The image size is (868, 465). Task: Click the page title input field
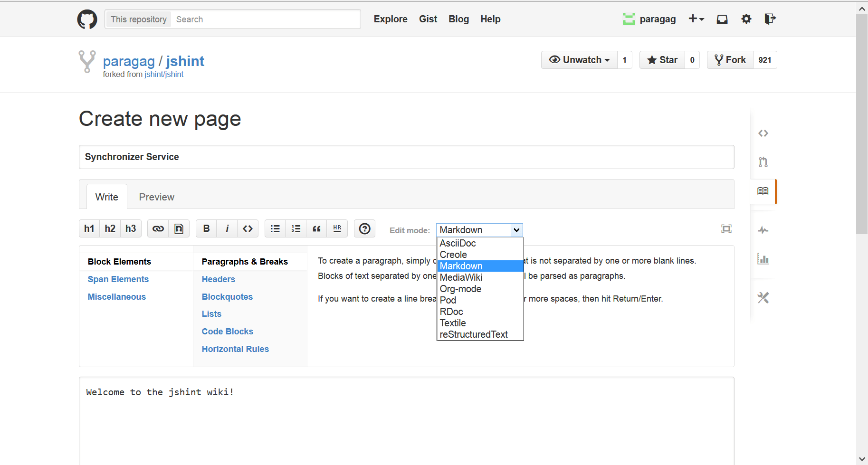tap(406, 157)
